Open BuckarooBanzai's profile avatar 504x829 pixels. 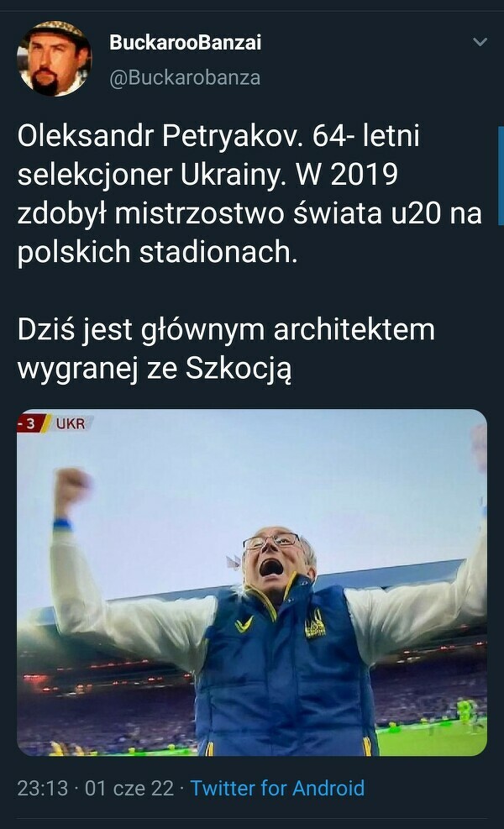click(54, 59)
